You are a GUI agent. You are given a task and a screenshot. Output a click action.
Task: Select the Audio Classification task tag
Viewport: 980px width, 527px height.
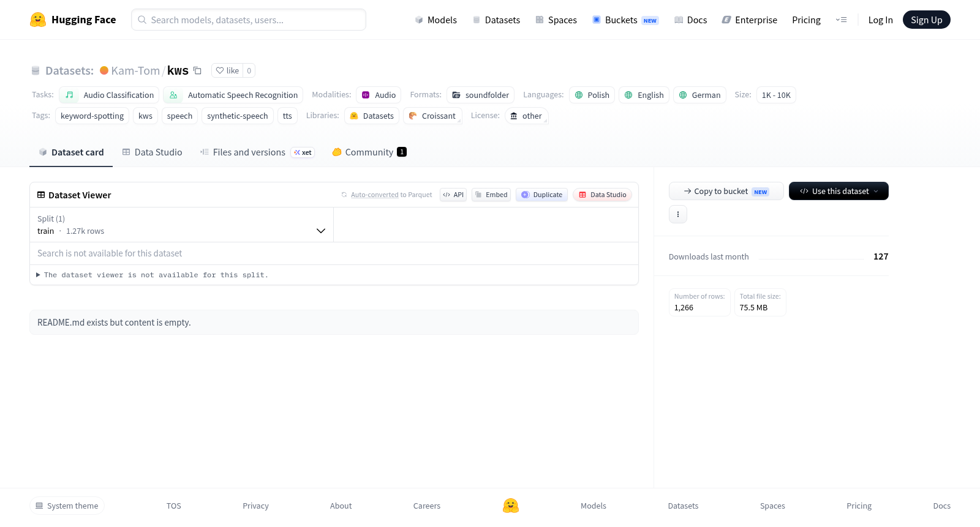(109, 95)
